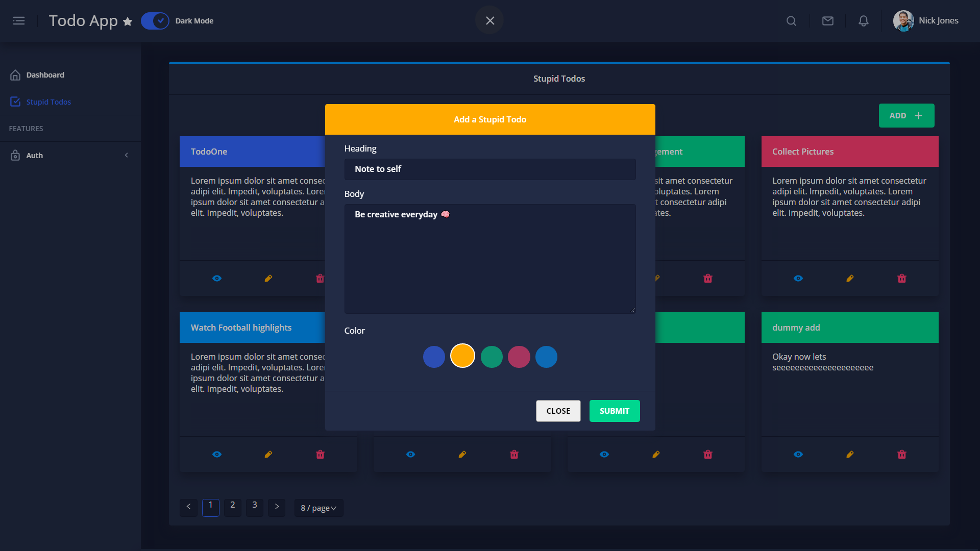The image size is (980, 551).
Task: Click the dummy add card header
Action: click(x=850, y=328)
